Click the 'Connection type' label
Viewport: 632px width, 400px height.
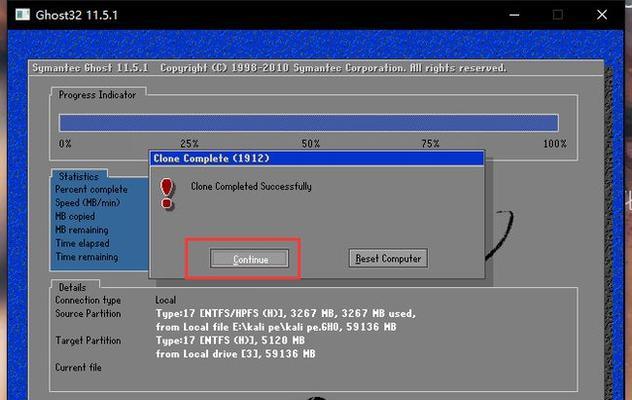88,300
